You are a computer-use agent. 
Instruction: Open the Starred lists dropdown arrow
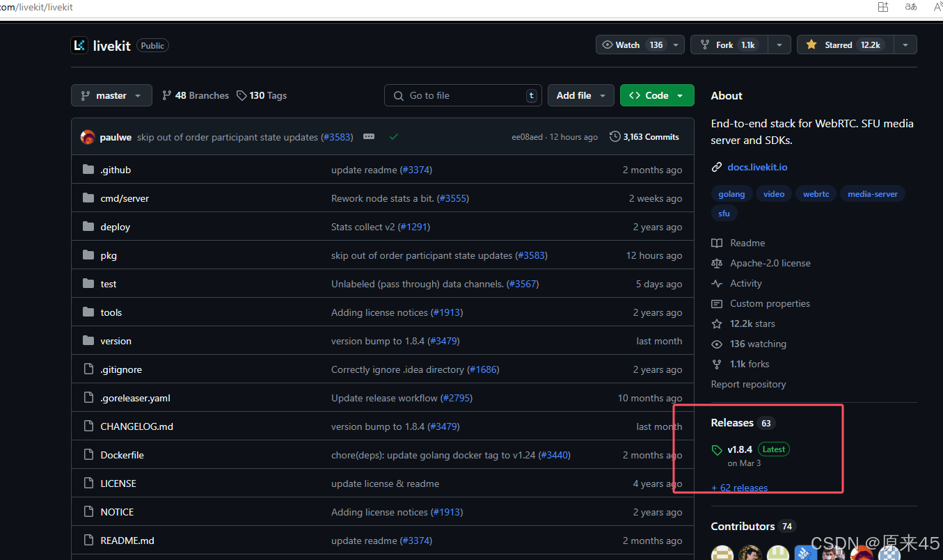click(x=905, y=45)
